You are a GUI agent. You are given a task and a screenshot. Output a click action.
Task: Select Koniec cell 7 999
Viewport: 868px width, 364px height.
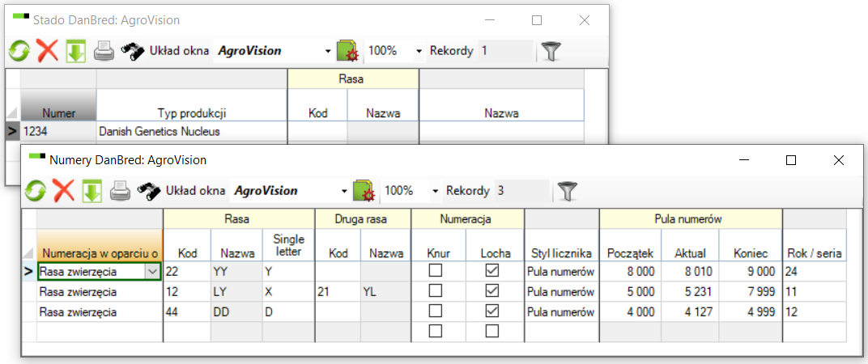[751, 291]
